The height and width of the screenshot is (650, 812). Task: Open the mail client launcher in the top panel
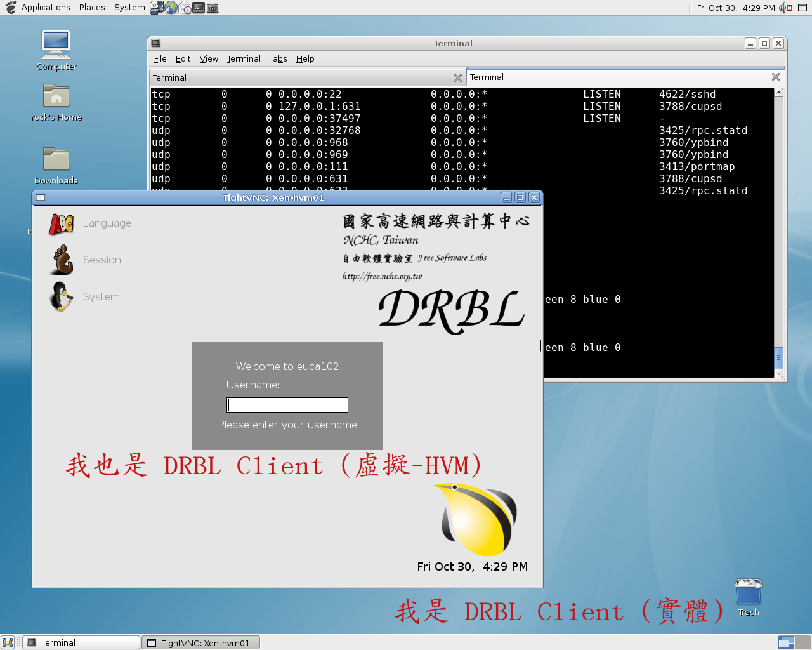tap(185, 8)
